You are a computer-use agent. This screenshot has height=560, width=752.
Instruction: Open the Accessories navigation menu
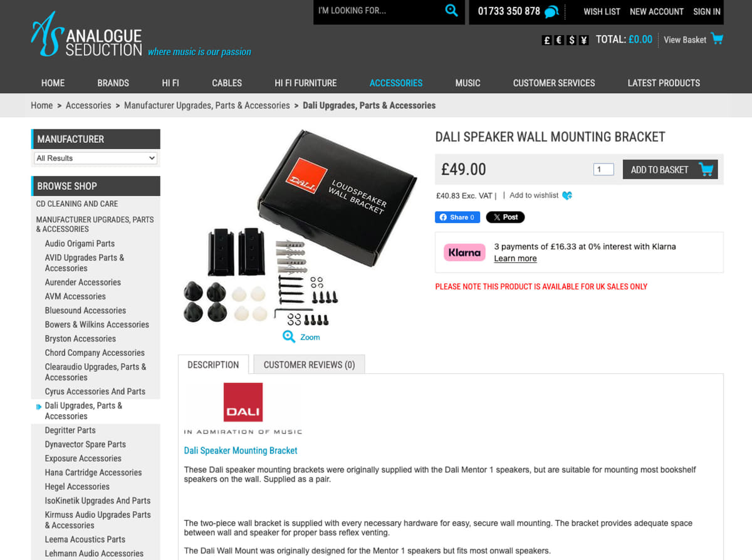[396, 83]
